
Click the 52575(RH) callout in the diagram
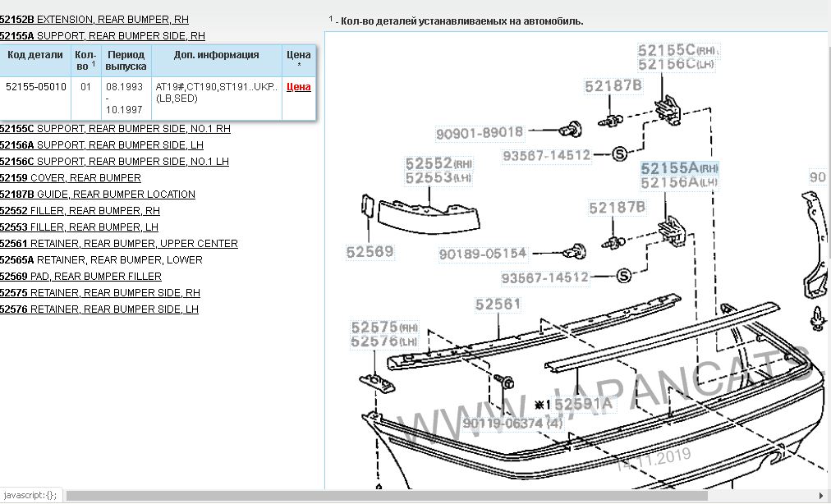(384, 327)
